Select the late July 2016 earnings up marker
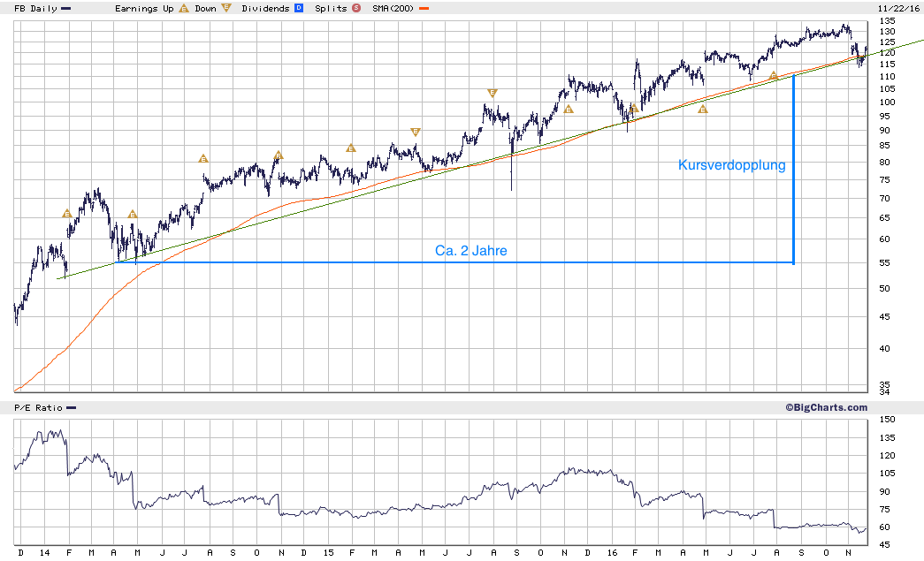The image size is (924, 561). click(774, 75)
